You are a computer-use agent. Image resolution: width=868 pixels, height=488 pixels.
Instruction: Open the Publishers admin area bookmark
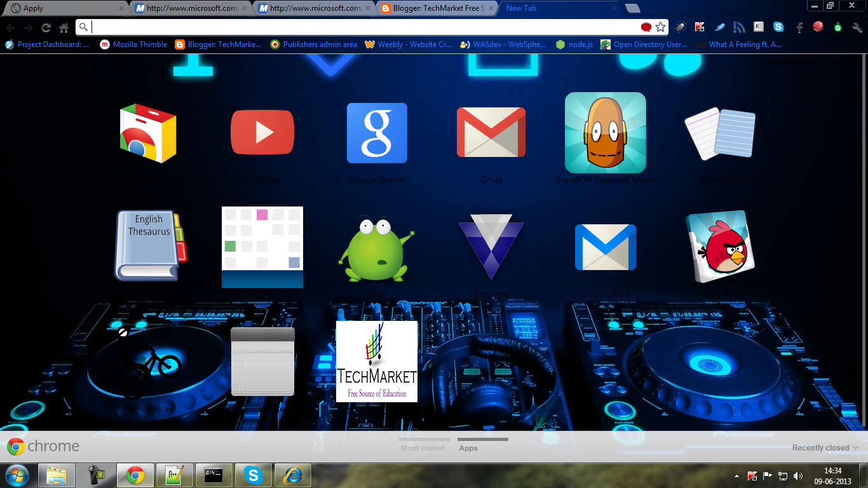point(313,44)
